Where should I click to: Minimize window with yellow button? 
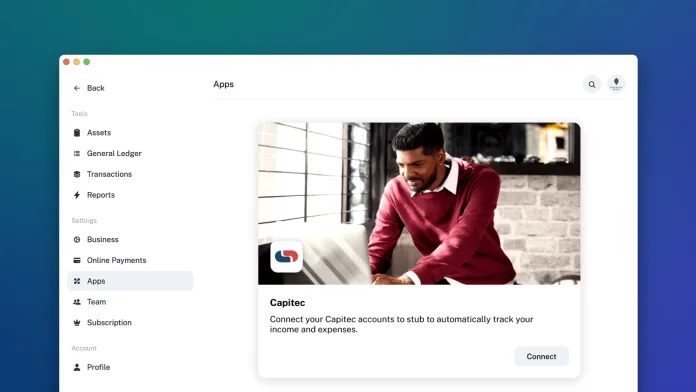[76, 62]
